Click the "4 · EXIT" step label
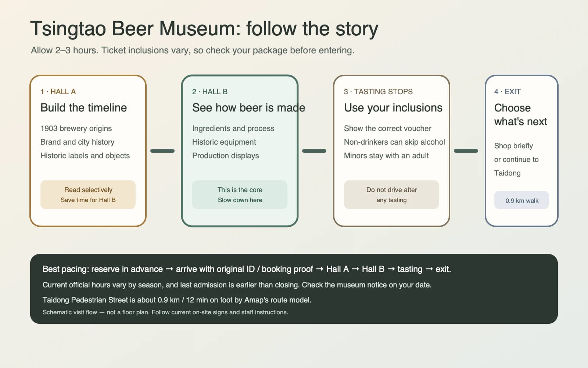Viewport: 588px width, 368px height. pos(508,92)
